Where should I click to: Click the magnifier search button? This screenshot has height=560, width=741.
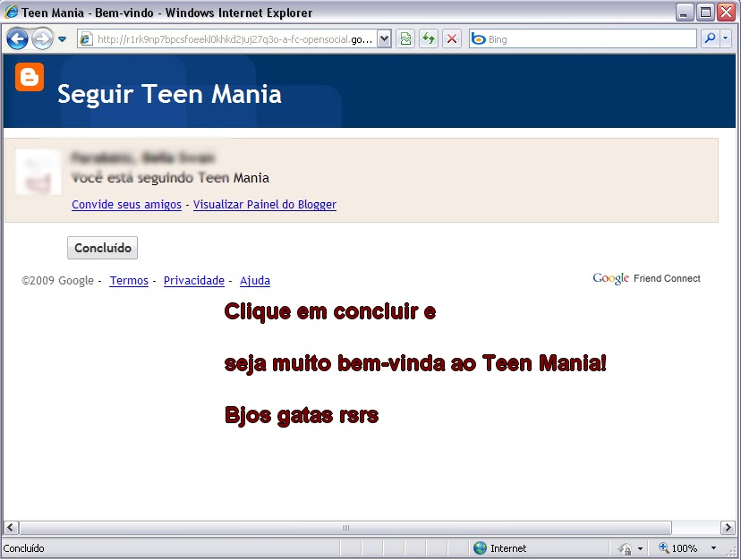tap(710, 38)
